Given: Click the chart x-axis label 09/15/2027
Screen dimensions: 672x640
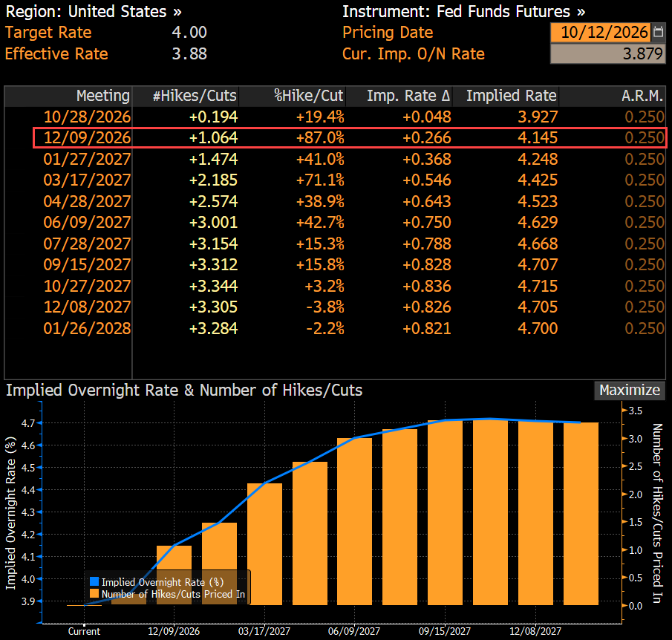Looking at the screenshot, I should tap(445, 631).
